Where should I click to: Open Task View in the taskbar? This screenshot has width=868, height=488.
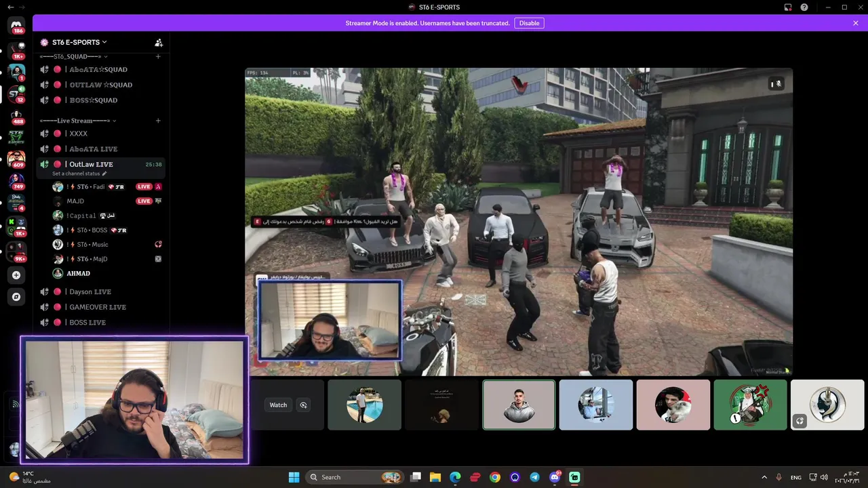pyautogui.click(x=416, y=477)
